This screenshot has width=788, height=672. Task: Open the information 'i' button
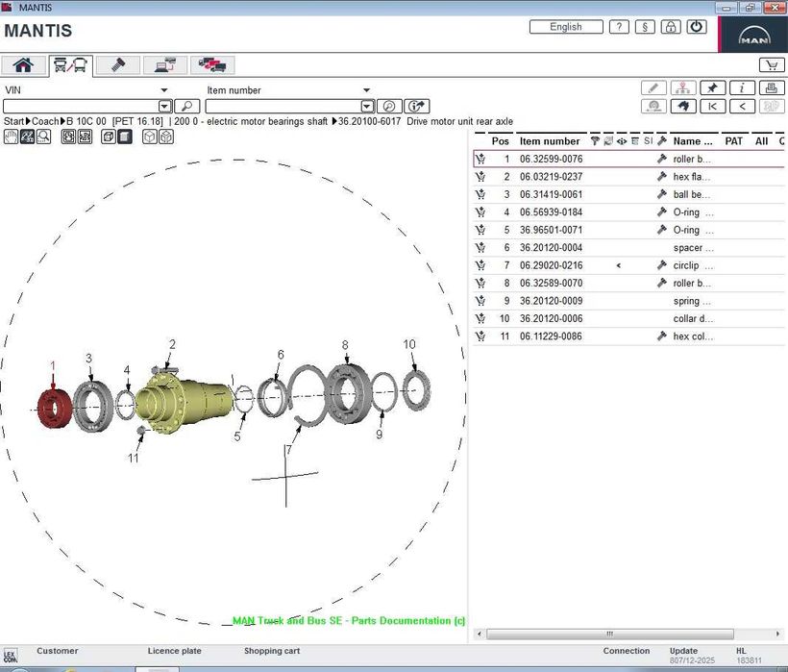point(742,87)
